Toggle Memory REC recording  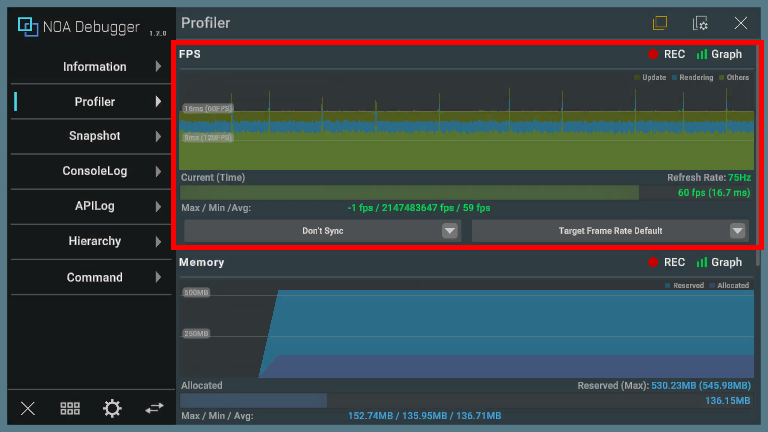667,262
